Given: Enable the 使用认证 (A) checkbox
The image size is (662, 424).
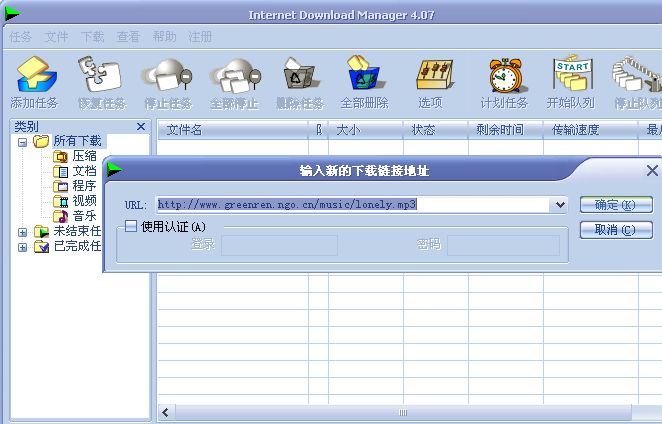Looking at the screenshot, I should click(x=131, y=226).
